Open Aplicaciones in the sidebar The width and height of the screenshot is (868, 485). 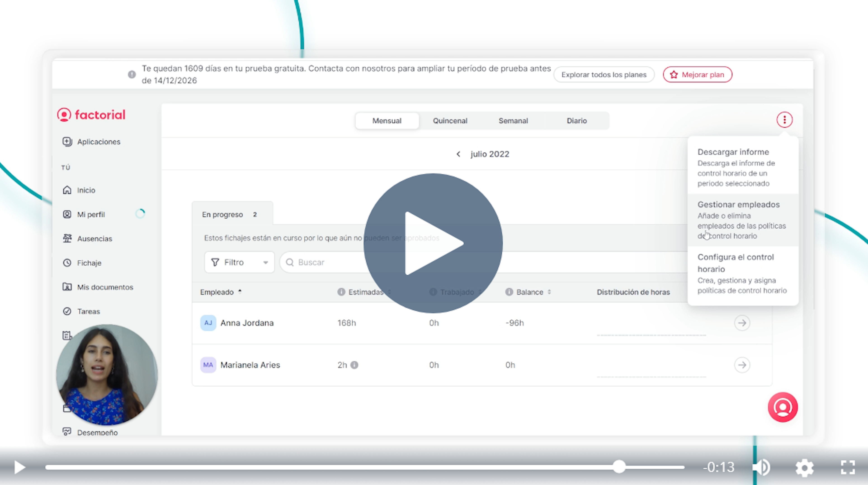tap(92, 142)
